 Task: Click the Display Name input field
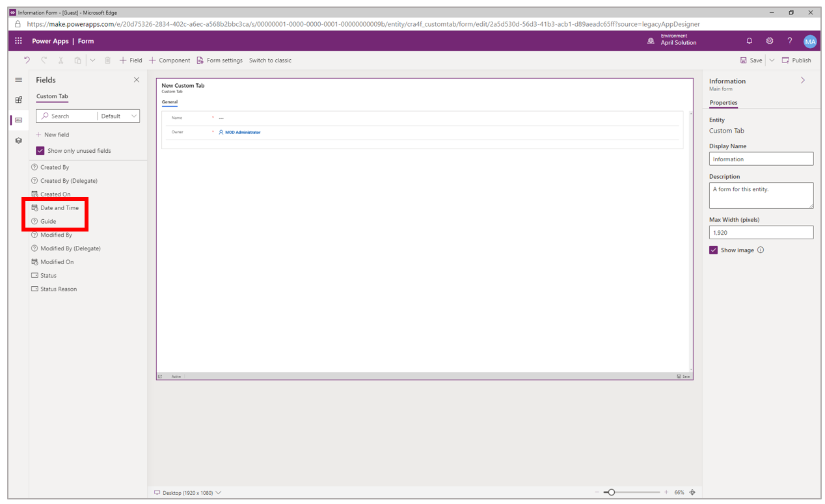tap(761, 159)
